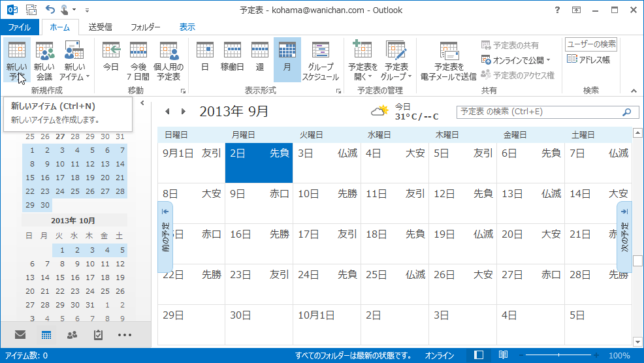Click the 2013年 10月 mini calendar header
The image size is (644, 363).
tap(73, 221)
